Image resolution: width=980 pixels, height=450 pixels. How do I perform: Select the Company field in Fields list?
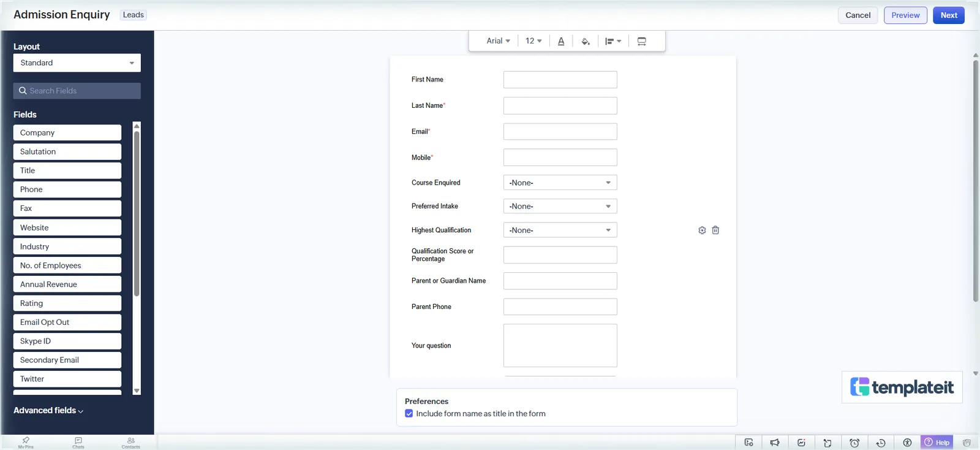[x=67, y=133]
